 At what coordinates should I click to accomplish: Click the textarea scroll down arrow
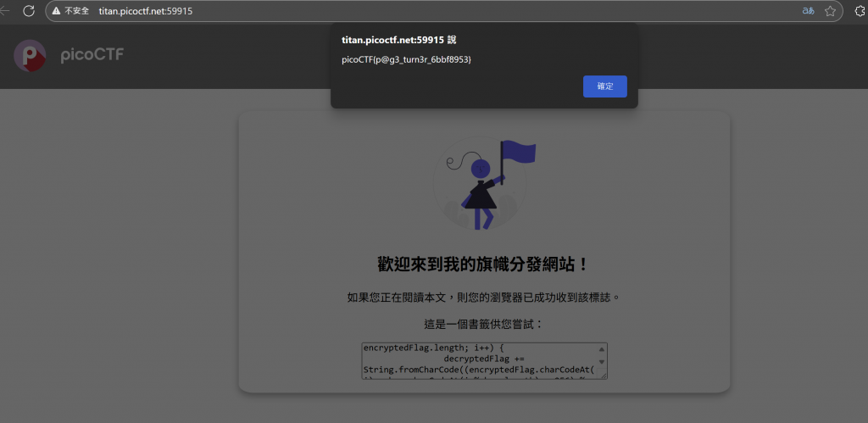point(601,362)
